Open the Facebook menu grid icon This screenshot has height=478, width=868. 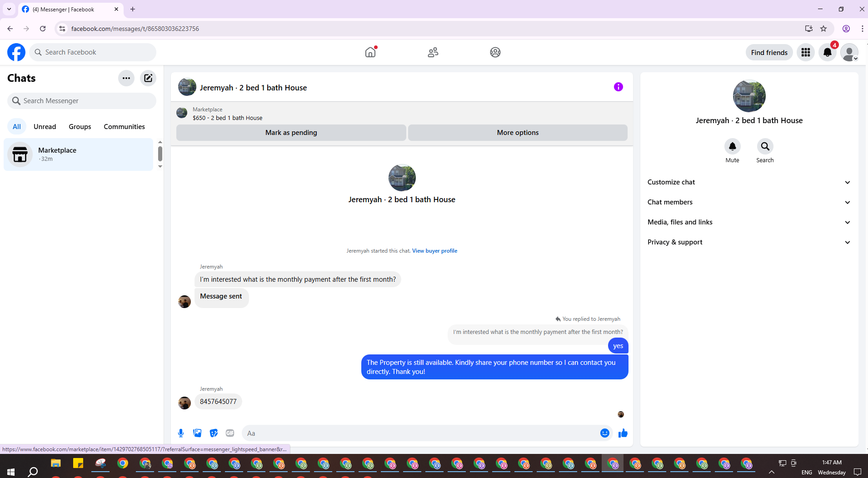(806, 52)
